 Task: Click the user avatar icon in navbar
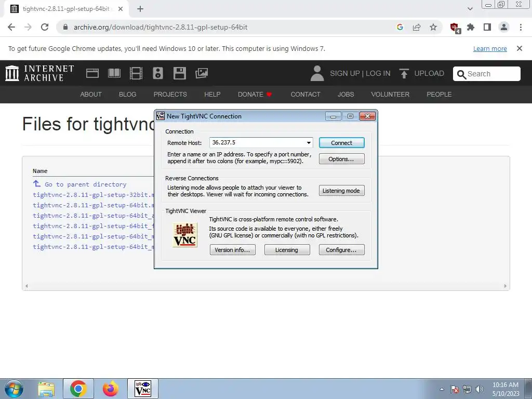coord(317,73)
